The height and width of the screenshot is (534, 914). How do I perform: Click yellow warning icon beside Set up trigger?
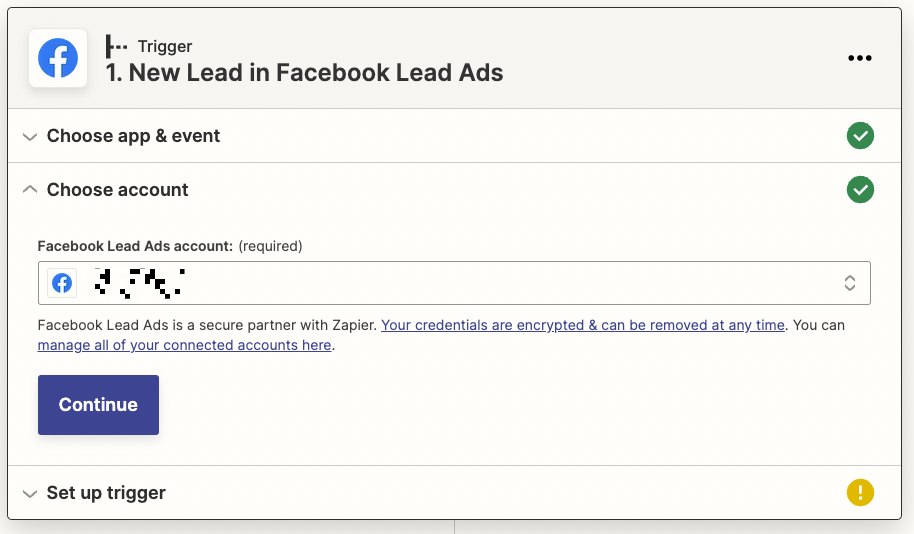point(860,492)
